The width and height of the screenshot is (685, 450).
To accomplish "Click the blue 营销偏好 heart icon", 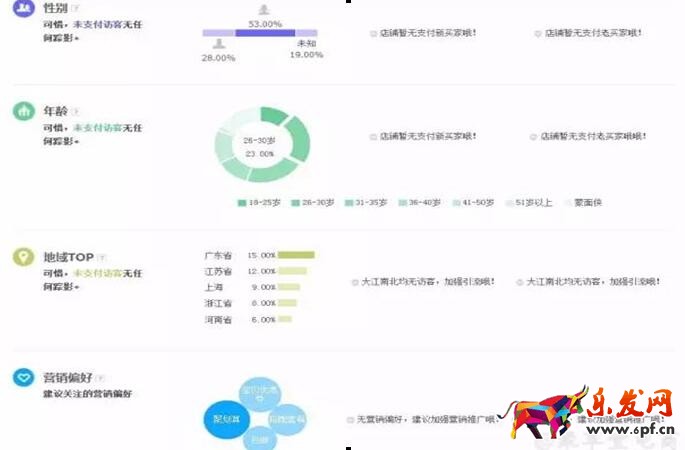I will 23,378.
